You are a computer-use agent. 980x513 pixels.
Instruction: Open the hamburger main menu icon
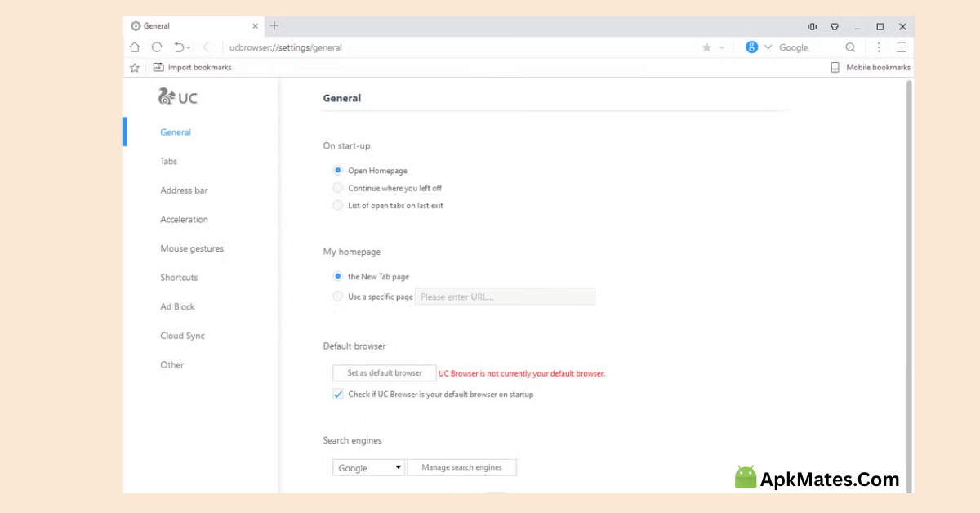(901, 47)
